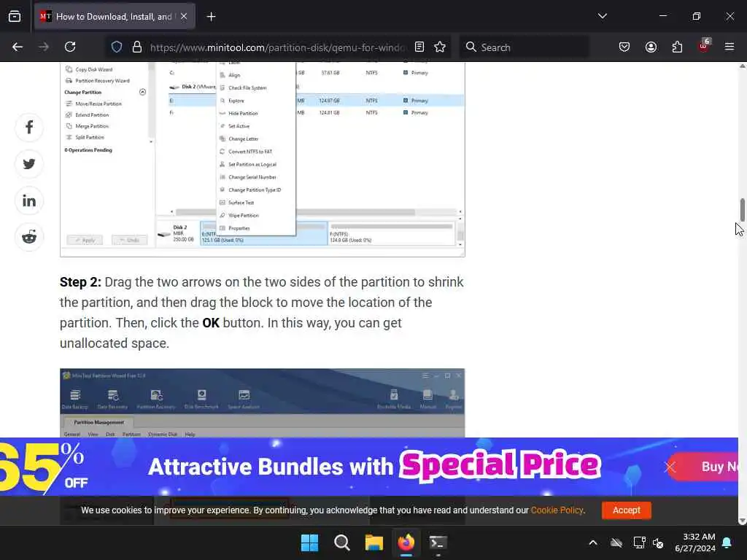Open the tracking protection shield
747x560 pixels.
[x=117, y=47]
